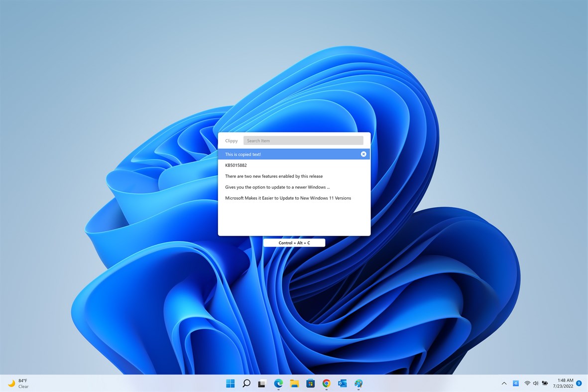Remove the 'This is copied text!' entry with its X
The image size is (588, 392).
363,154
